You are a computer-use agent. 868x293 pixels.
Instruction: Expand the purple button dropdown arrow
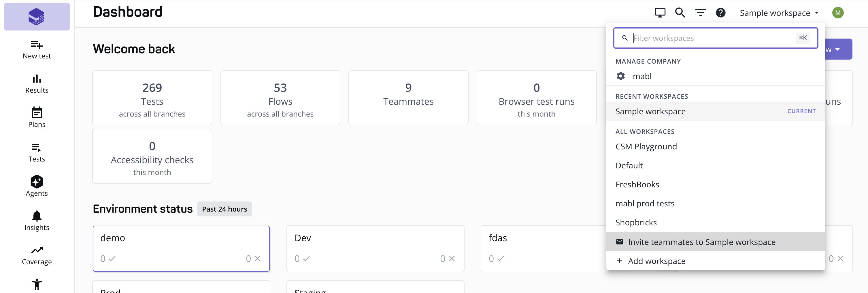click(837, 50)
